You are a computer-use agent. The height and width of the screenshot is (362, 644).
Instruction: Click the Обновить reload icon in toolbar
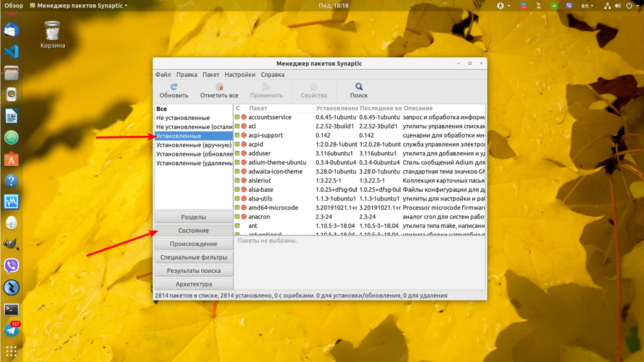(x=174, y=87)
